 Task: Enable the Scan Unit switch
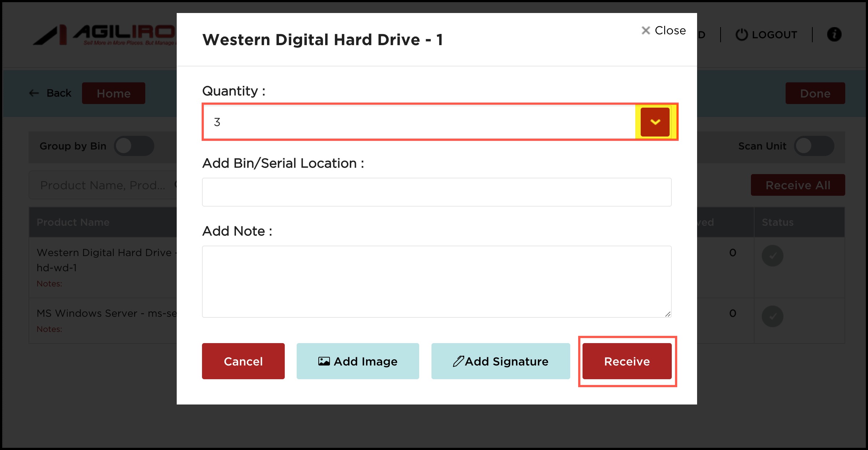(813, 146)
